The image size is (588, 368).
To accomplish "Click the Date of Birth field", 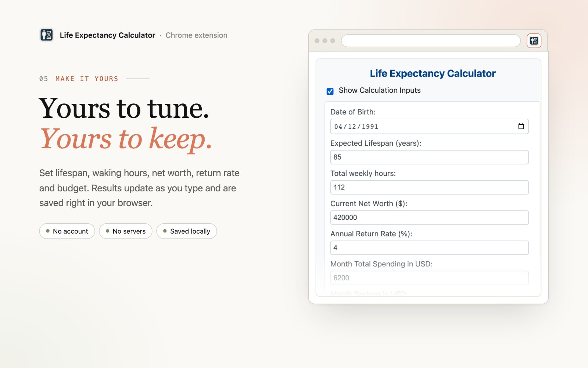I will click(429, 127).
